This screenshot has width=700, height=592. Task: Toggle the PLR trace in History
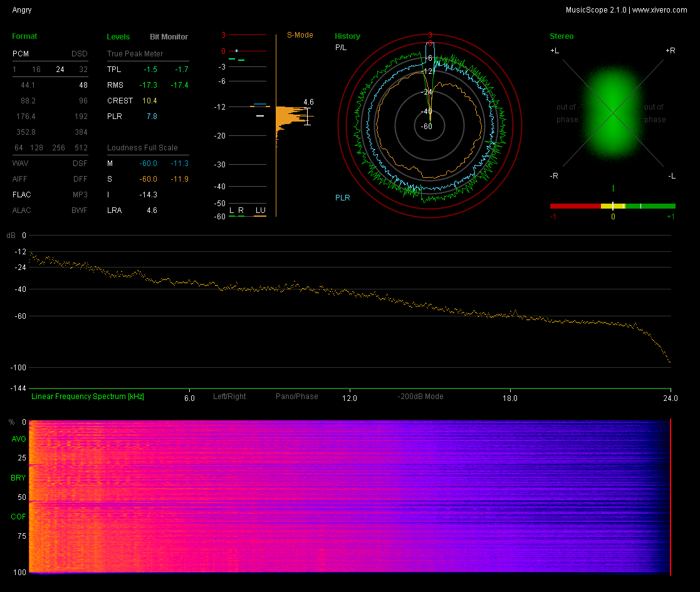[343, 198]
